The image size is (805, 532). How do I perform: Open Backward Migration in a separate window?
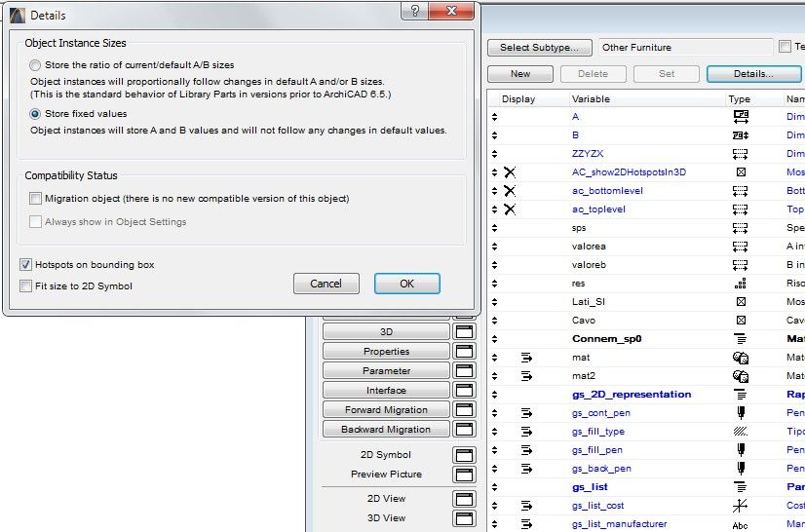464,430
